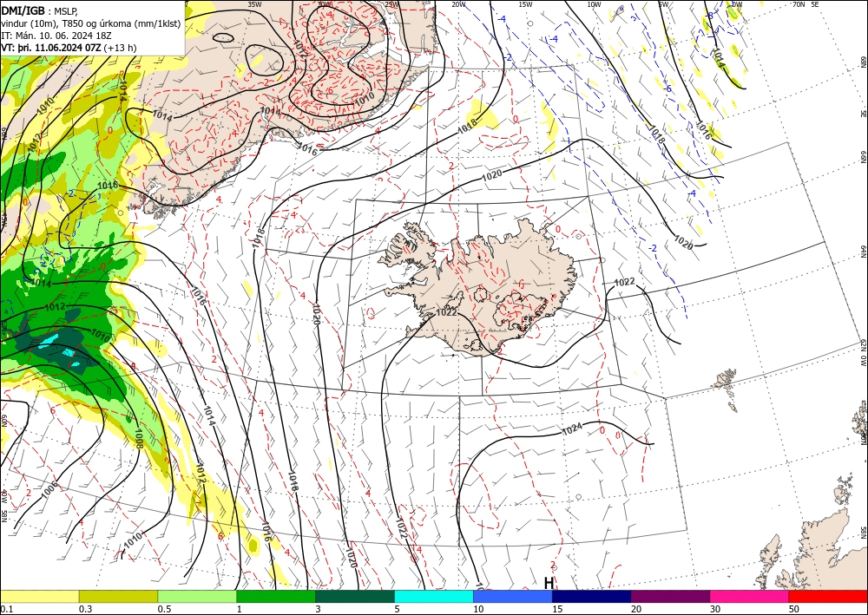The width and height of the screenshot is (868, 615).
Task: Click the legend value '0.3'
Action: [85, 609]
